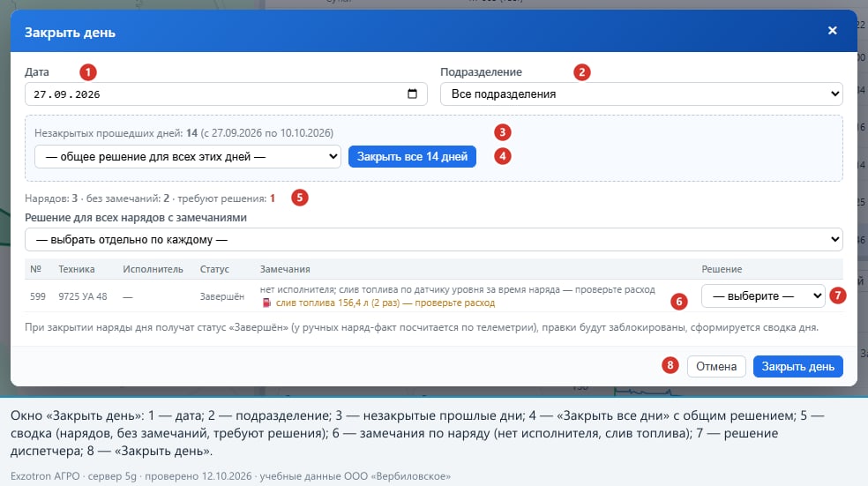Open the «общее решение для всех этих дней» dropdown
This screenshot has height=486, width=868.
pyautogui.click(x=187, y=157)
